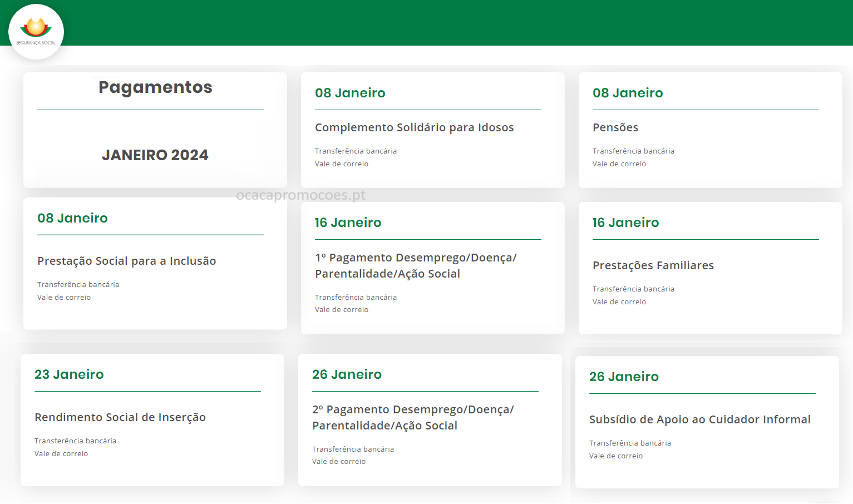Screen dimensions: 853x504
Task: Click the Segurança Social logo
Action: click(x=36, y=32)
